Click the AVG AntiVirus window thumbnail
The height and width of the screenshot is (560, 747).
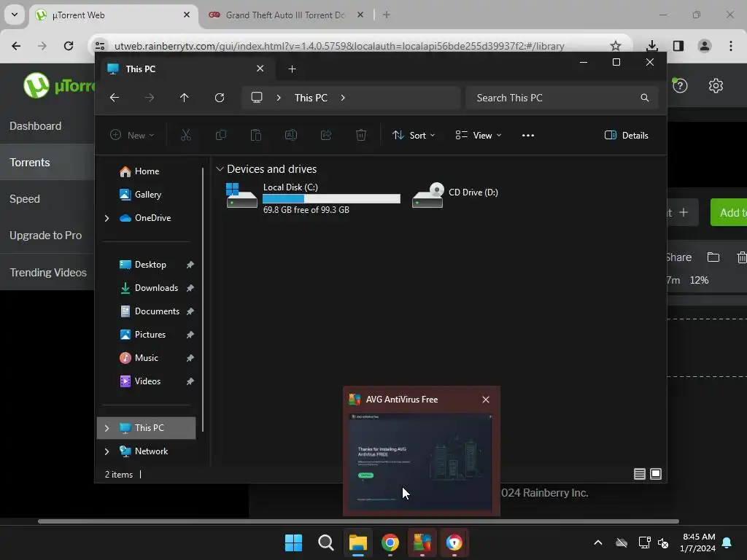coord(420,462)
